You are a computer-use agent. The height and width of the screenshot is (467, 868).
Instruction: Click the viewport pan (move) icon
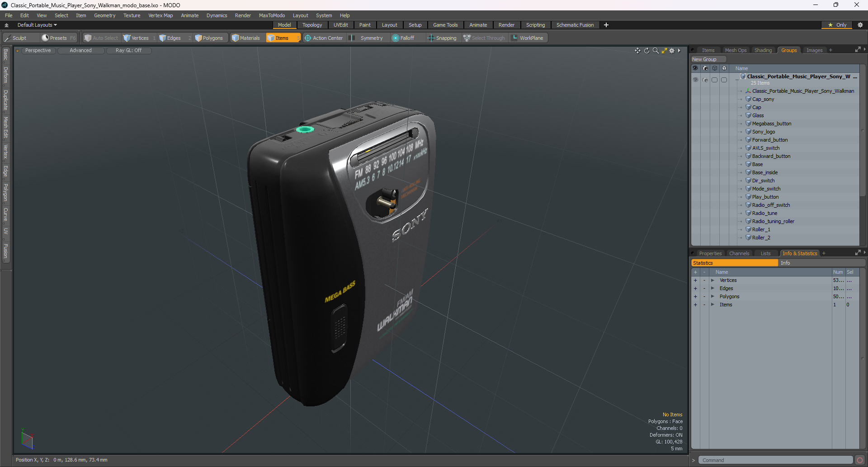[x=637, y=51]
